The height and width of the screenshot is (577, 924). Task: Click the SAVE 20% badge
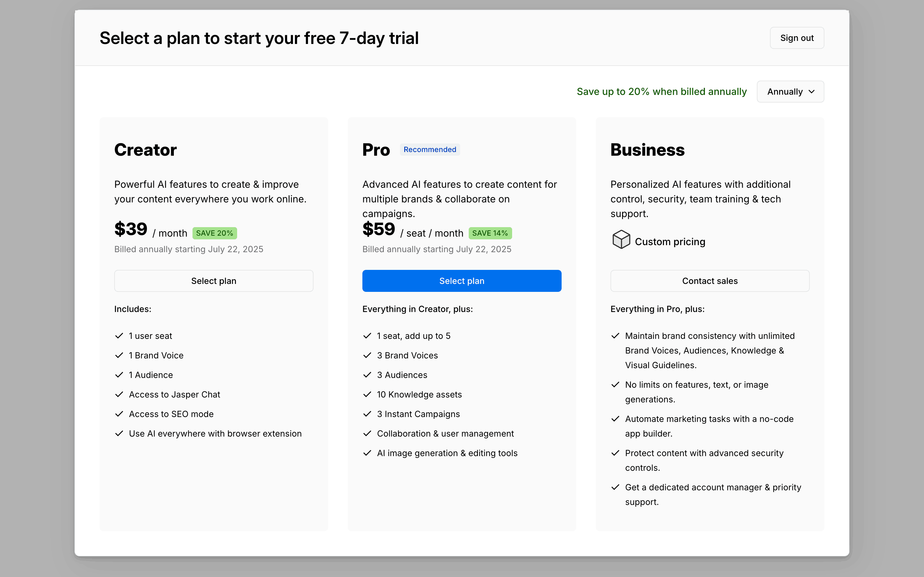click(x=214, y=233)
